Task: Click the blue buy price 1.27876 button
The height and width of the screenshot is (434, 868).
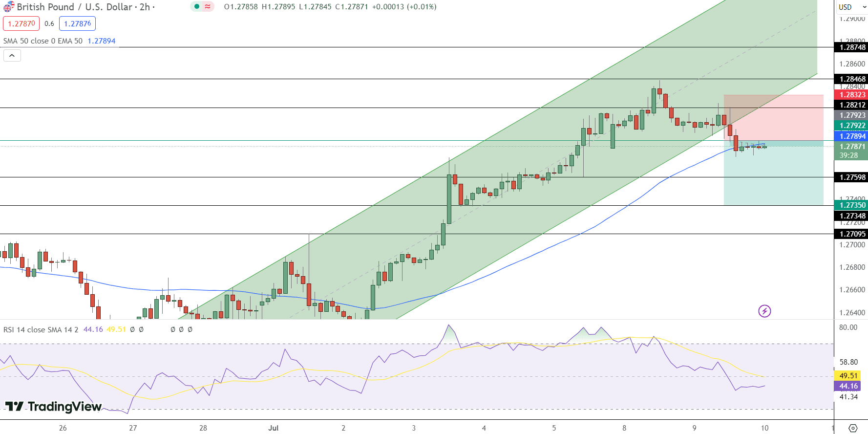Action: (x=77, y=23)
